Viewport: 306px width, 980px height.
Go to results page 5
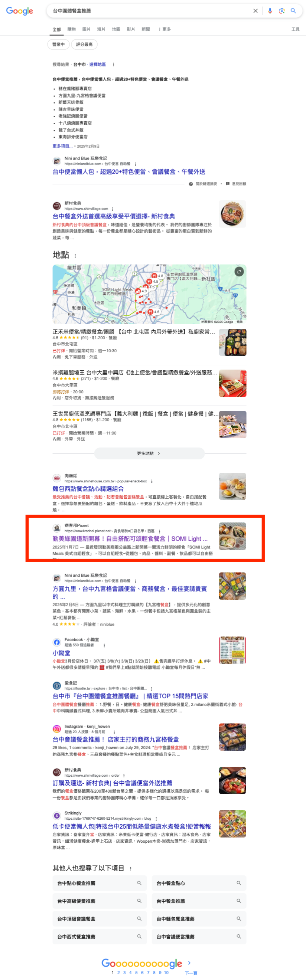pyautogui.click(x=136, y=972)
